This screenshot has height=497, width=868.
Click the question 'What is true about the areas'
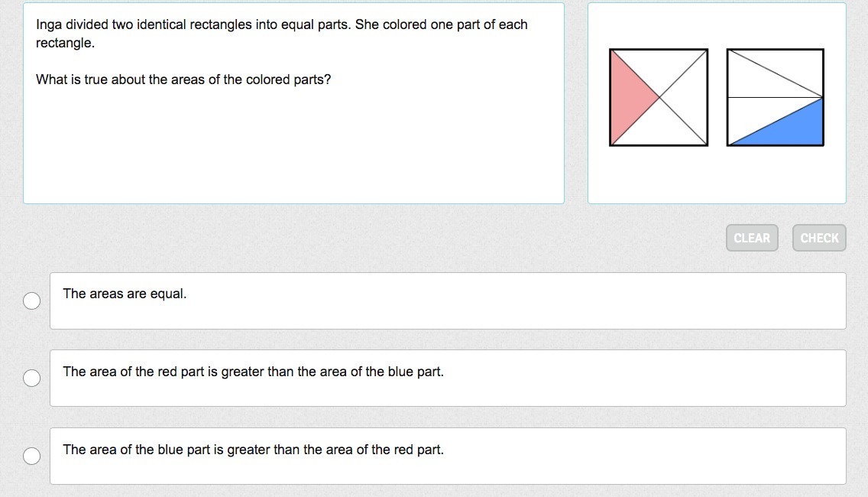click(x=183, y=80)
